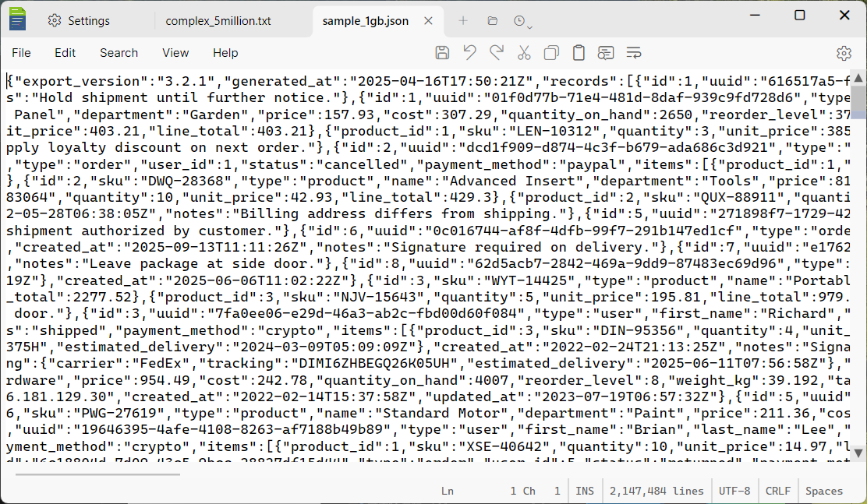Toggle CRLF line ending setting
Viewport: 867px width, 504px height.
coord(778,491)
